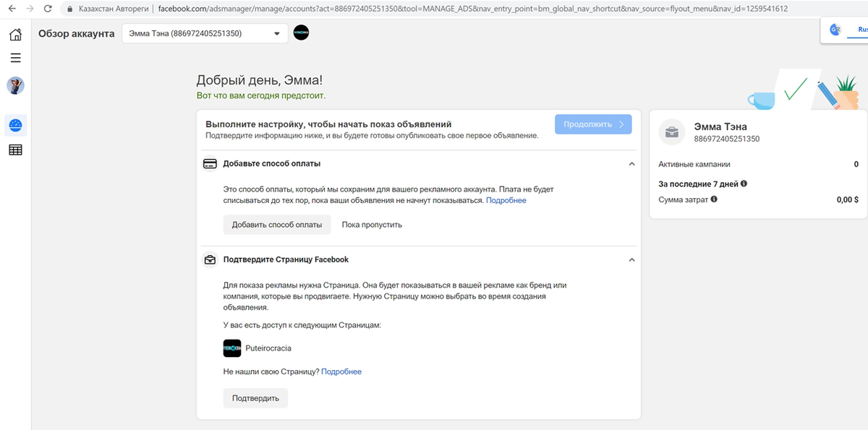Click the user profile avatar in sidebar

[15, 86]
